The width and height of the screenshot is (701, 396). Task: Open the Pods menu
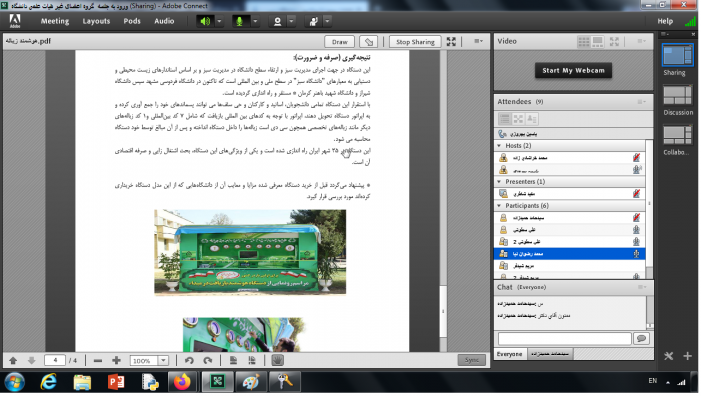coord(132,21)
